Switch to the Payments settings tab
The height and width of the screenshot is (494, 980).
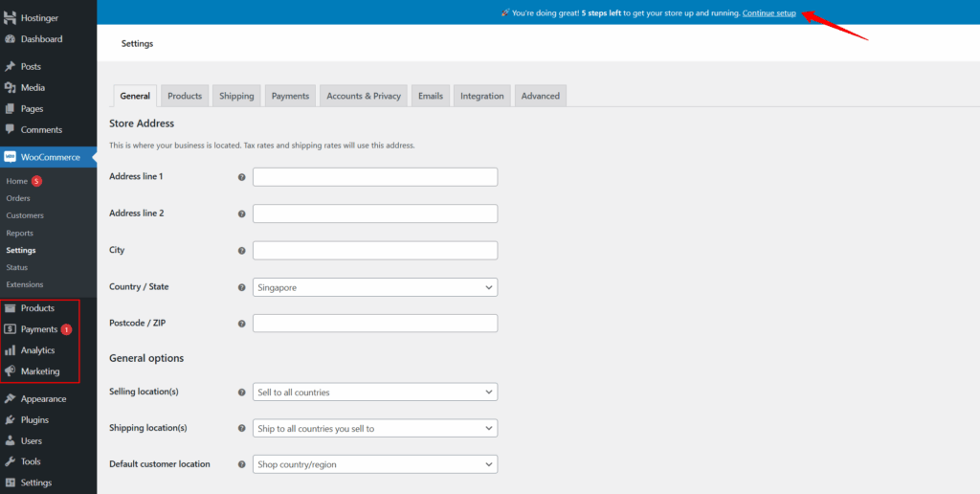(x=290, y=96)
